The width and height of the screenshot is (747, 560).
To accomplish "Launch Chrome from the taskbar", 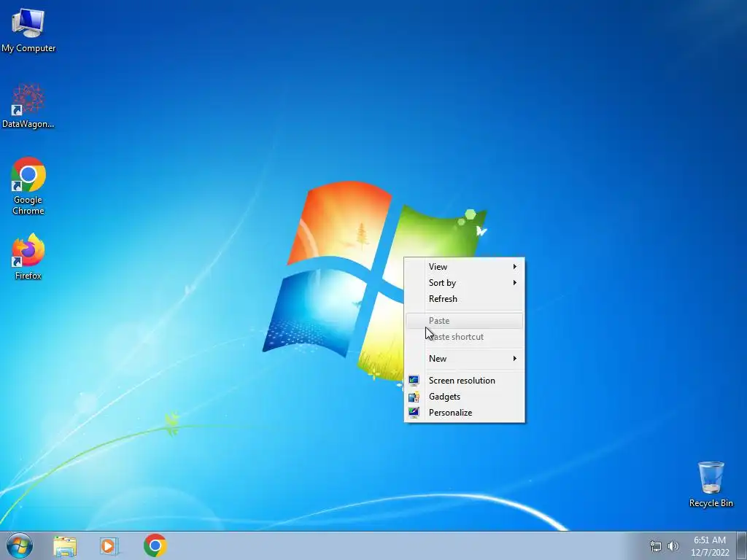I will coord(155,545).
